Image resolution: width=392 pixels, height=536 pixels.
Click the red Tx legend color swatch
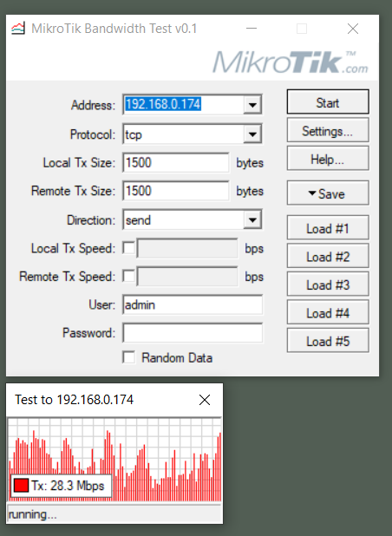point(21,486)
